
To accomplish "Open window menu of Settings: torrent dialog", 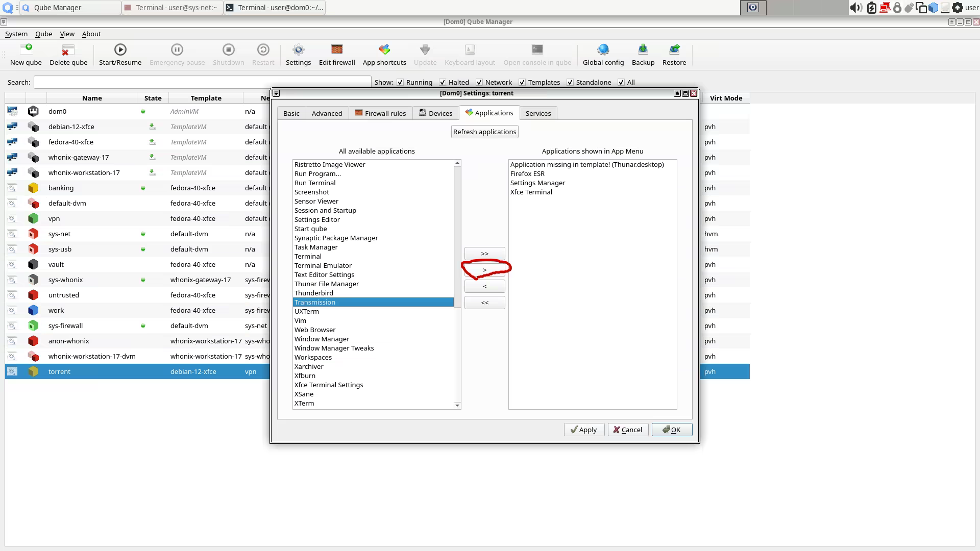I will pos(276,93).
